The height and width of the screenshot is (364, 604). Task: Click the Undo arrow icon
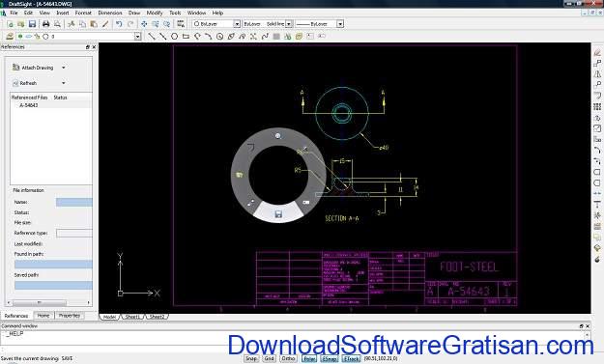pyautogui.click(x=119, y=24)
